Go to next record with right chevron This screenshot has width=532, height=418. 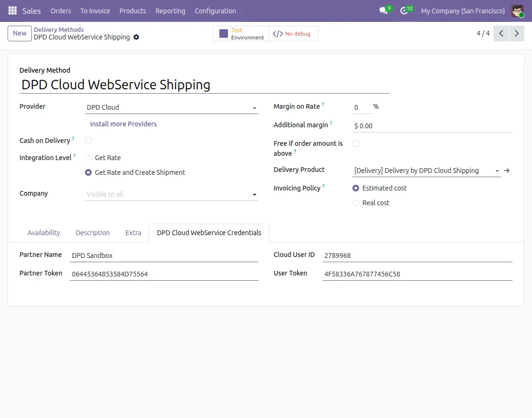click(x=517, y=33)
